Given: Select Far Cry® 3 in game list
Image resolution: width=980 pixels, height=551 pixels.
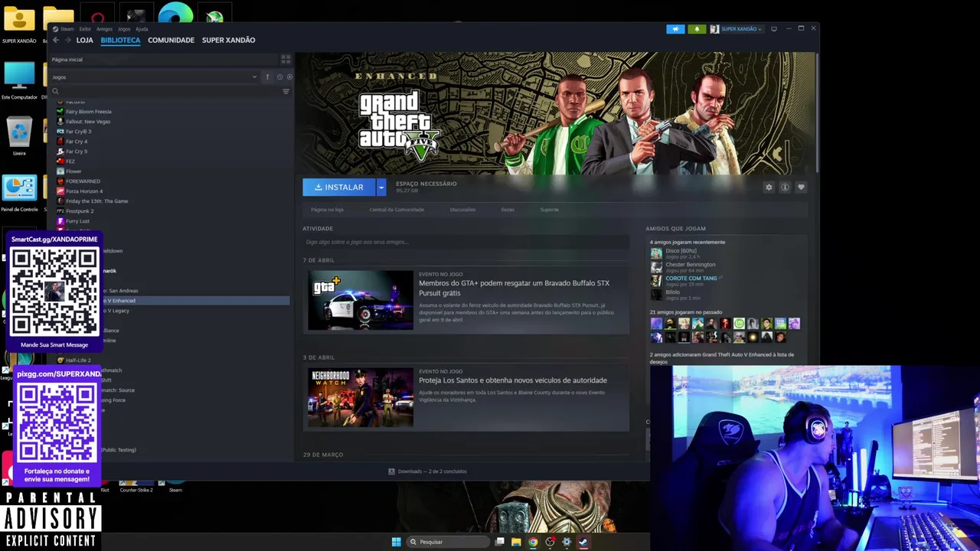Looking at the screenshot, I should [x=78, y=132].
